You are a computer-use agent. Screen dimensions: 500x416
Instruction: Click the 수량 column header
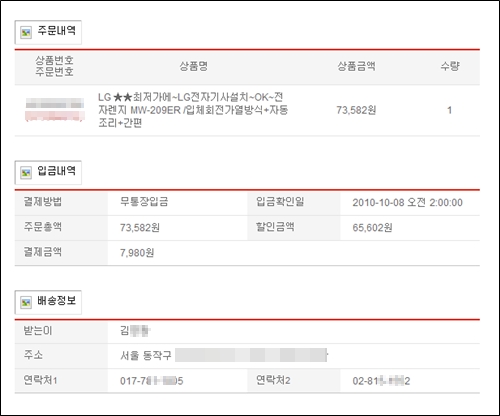450,66
